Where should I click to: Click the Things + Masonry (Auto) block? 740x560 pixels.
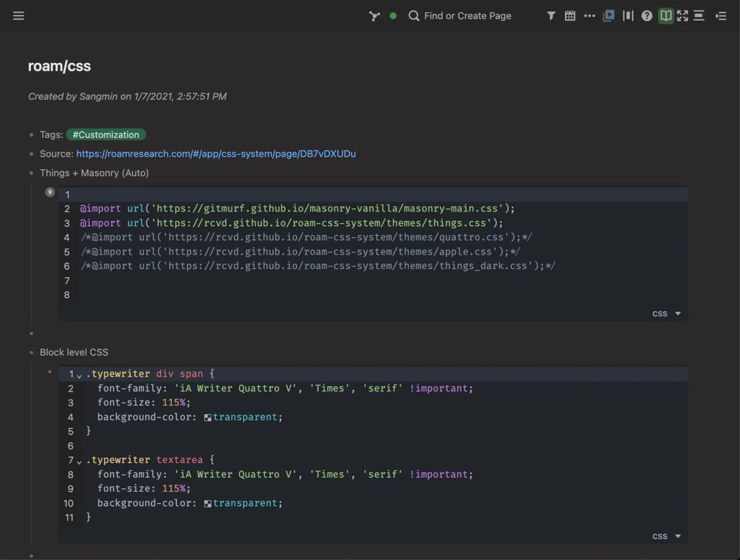click(94, 173)
